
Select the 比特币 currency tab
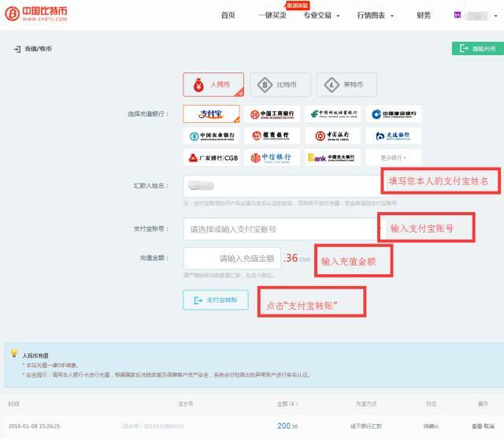[280, 84]
